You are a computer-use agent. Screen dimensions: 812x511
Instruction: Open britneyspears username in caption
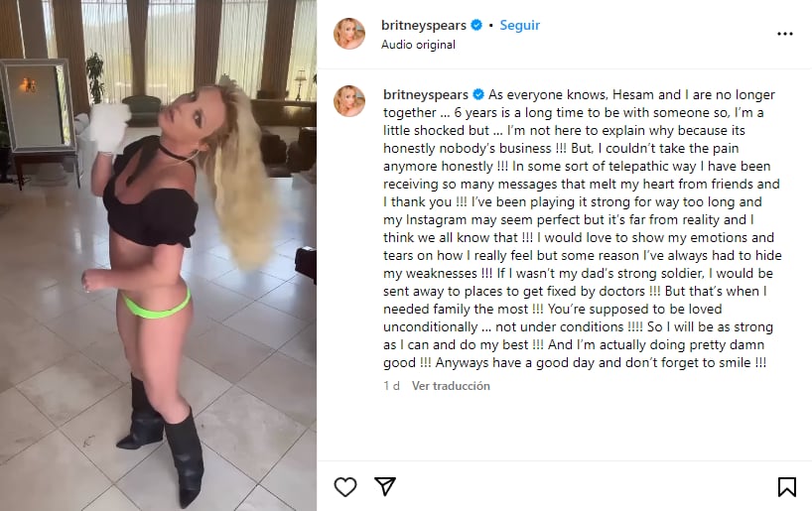click(426, 94)
